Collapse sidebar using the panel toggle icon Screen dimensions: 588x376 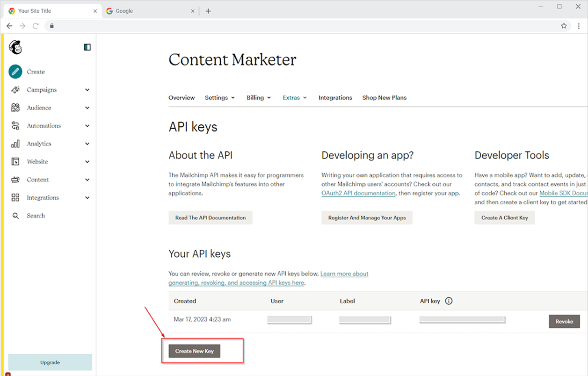(87, 47)
